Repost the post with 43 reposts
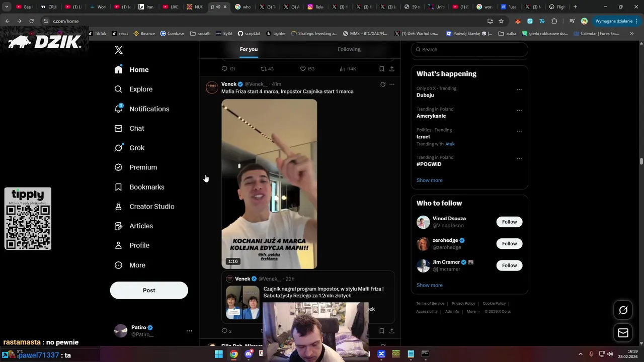The image size is (644, 362). click(x=267, y=69)
